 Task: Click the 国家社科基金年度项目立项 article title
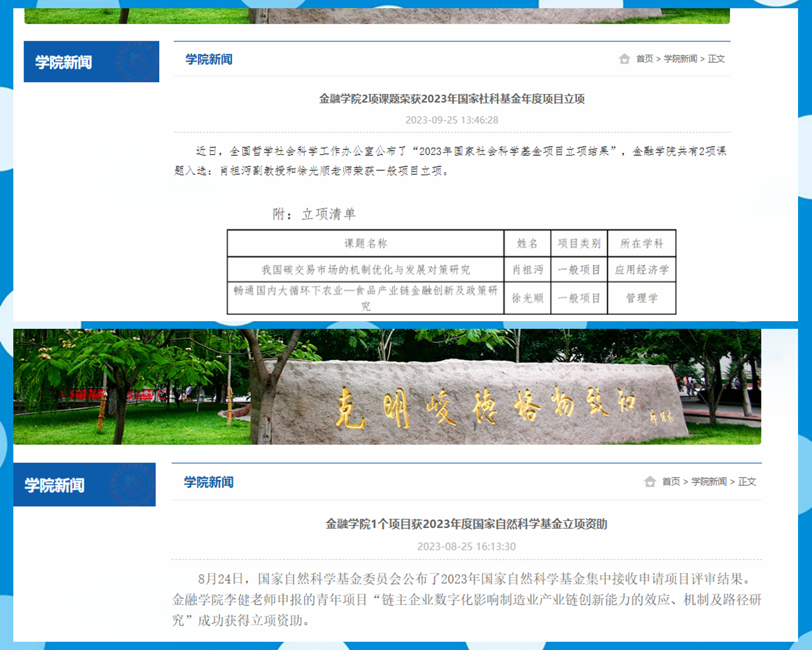pos(452,98)
